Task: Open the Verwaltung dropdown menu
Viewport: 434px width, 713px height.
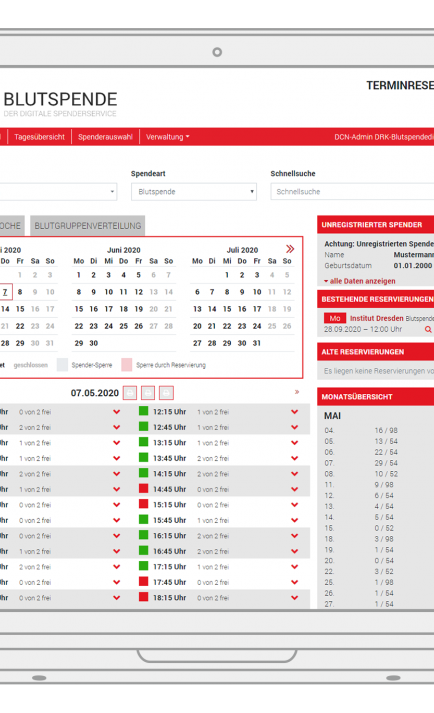Action: click(167, 137)
